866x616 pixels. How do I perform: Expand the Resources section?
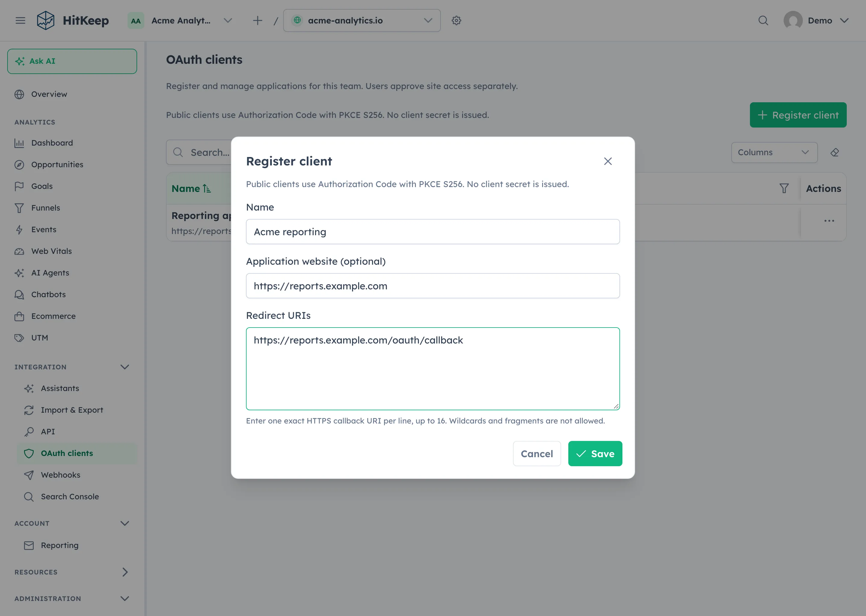pos(125,572)
